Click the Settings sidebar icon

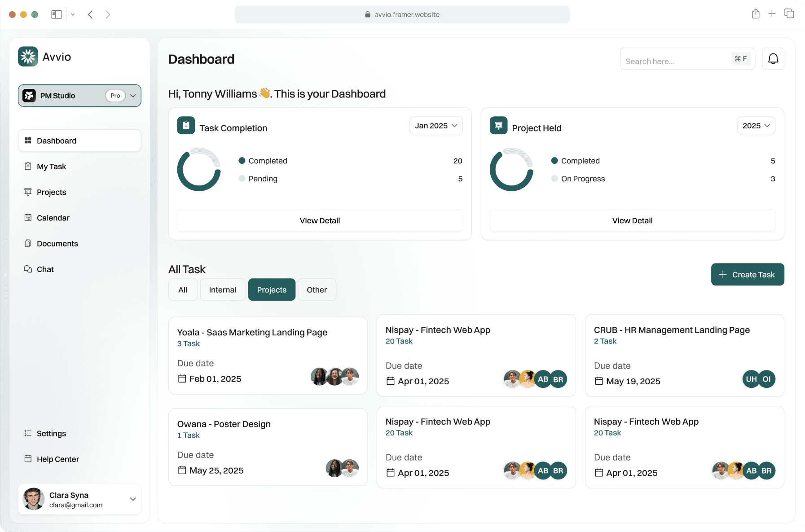pyautogui.click(x=28, y=433)
